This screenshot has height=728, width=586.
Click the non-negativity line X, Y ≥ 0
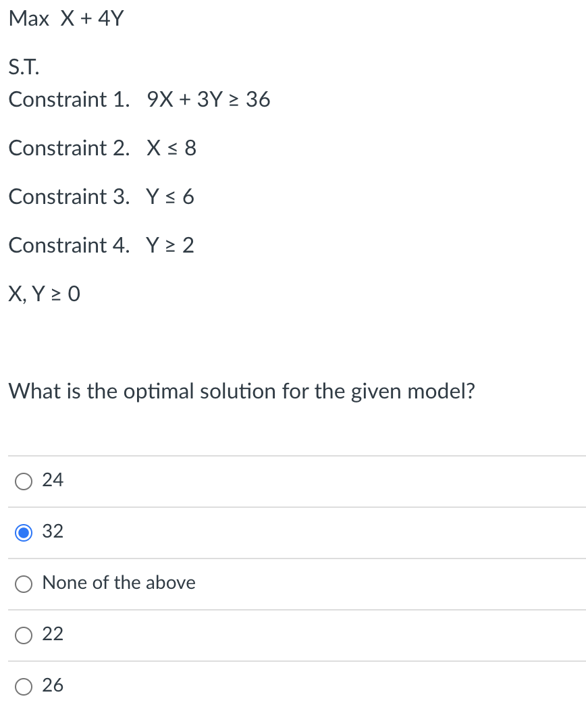pos(45,294)
